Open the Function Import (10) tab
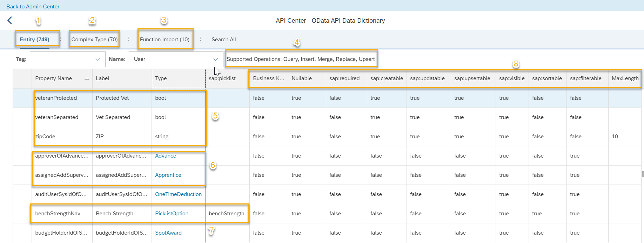The width and height of the screenshot is (644, 243). [x=165, y=40]
